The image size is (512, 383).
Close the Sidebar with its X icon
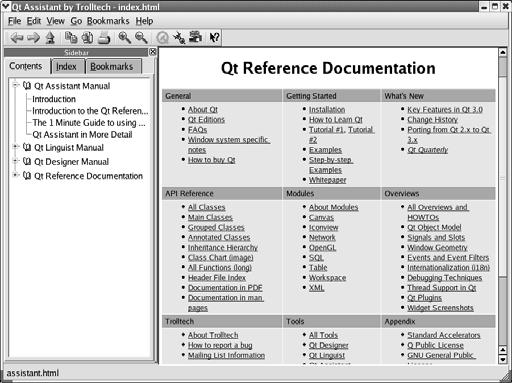click(x=153, y=52)
